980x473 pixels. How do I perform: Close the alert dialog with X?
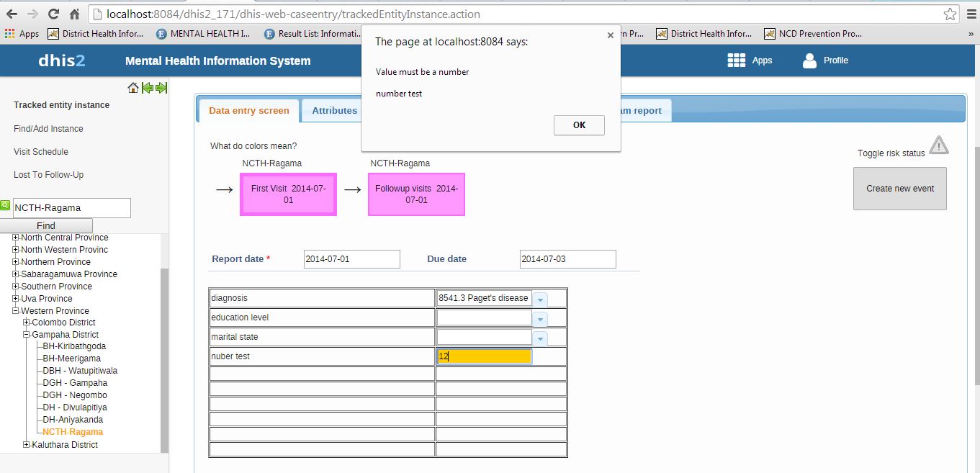click(x=611, y=35)
